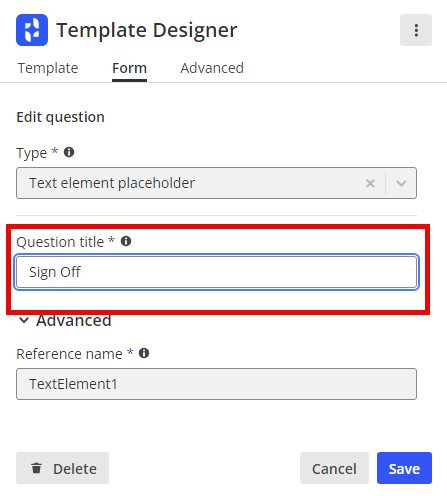Click the Edit question heading
The height and width of the screenshot is (496, 447).
coord(60,117)
